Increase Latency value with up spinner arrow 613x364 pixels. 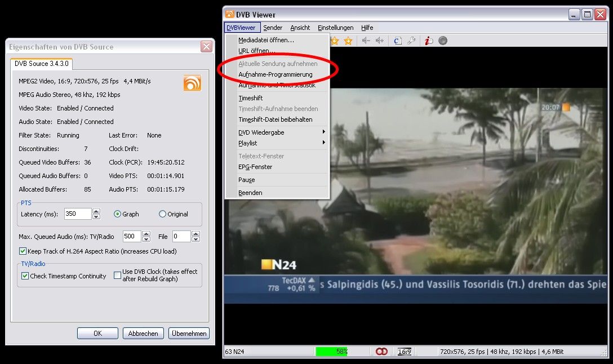point(96,211)
